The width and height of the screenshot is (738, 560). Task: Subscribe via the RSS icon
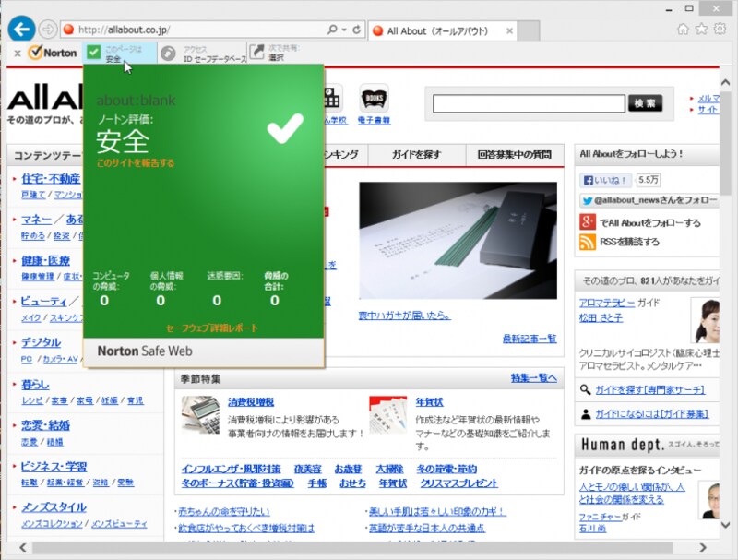coord(586,242)
